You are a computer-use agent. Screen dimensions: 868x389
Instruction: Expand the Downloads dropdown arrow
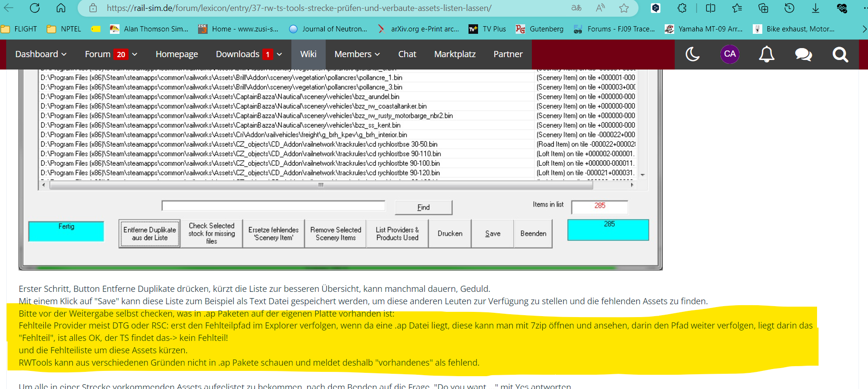tap(279, 54)
